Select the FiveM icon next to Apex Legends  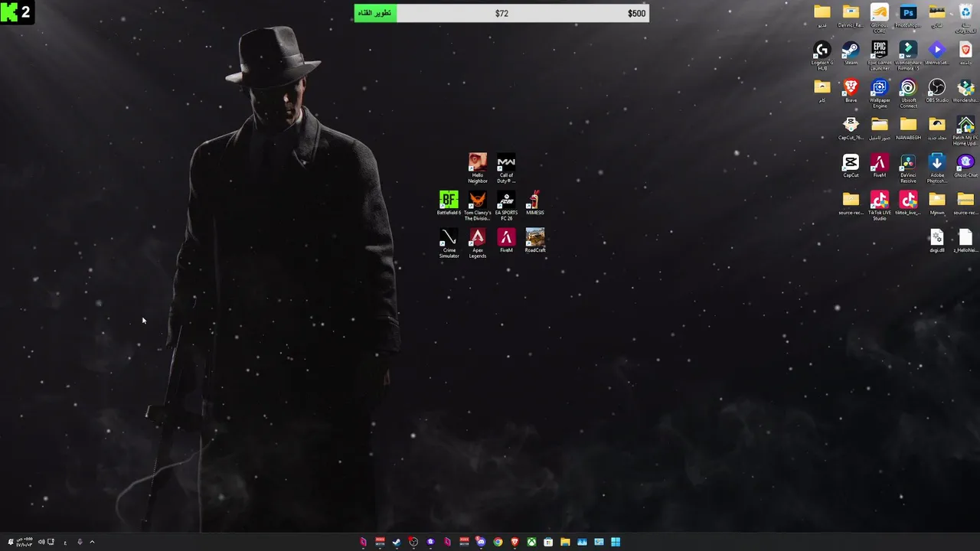tap(506, 241)
